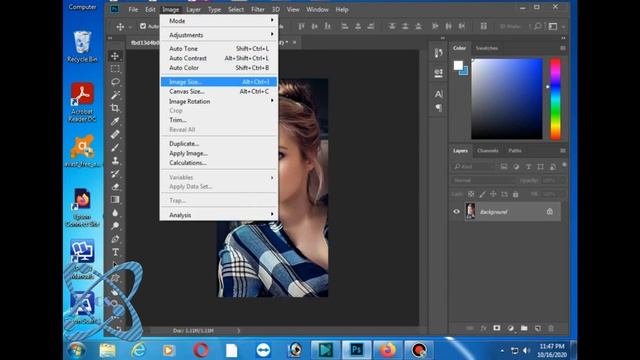The height and width of the screenshot is (360, 640).
Task: Select the Healing Brush tool
Action: click(x=116, y=134)
